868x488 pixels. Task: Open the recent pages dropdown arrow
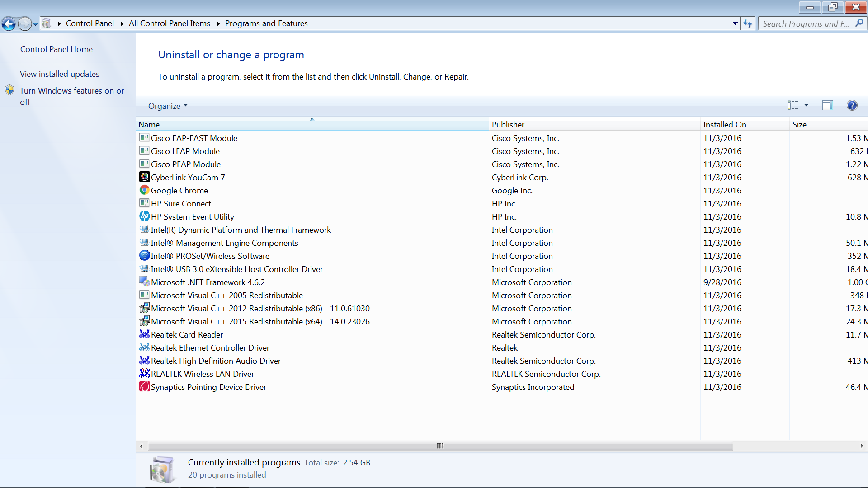click(35, 24)
